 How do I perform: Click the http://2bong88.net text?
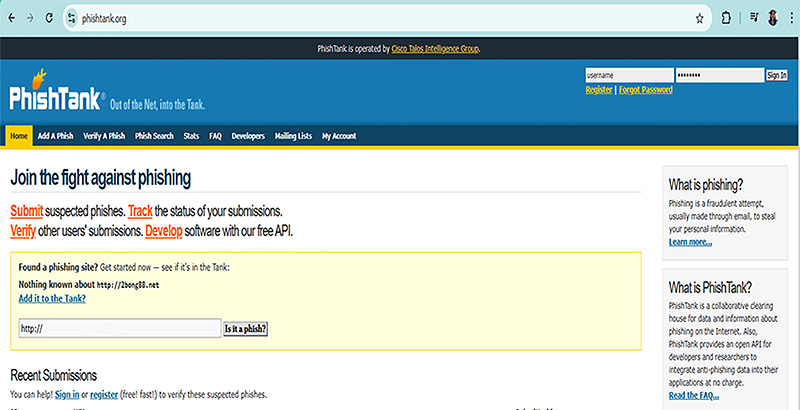click(x=128, y=285)
